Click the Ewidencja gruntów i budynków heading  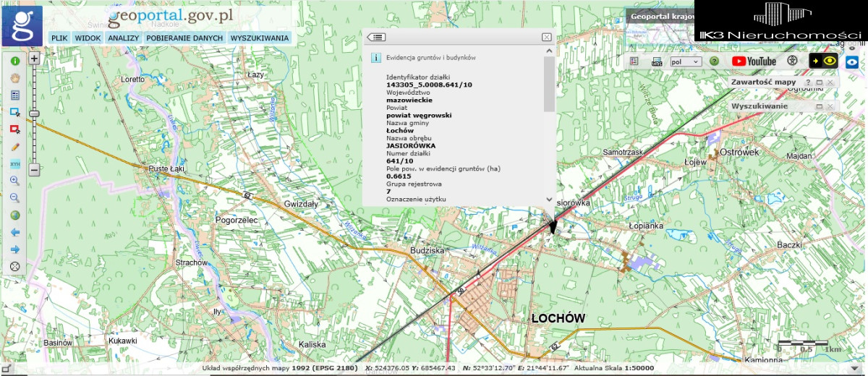tap(431, 57)
